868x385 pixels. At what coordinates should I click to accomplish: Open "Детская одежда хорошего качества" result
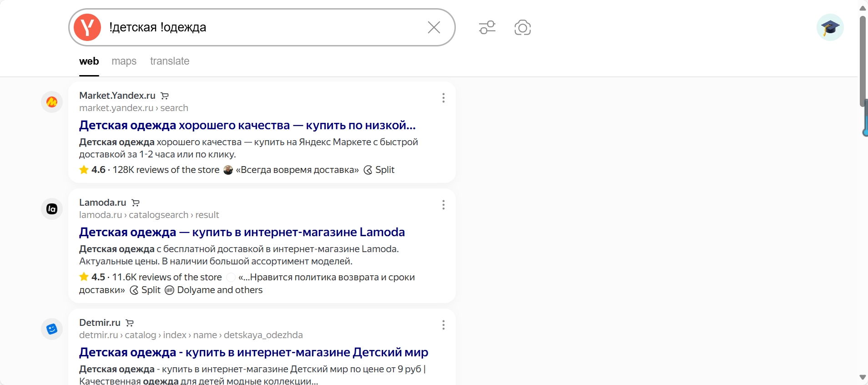tap(247, 125)
